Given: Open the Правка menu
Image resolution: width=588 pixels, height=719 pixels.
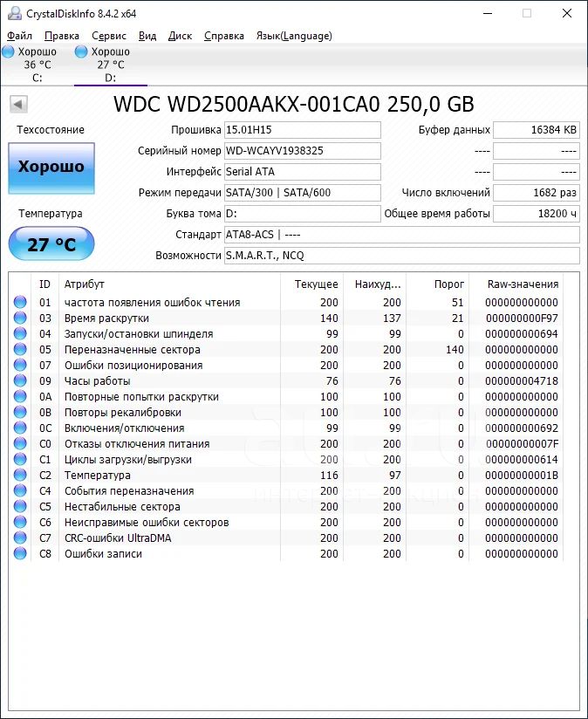Looking at the screenshot, I should (x=62, y=36).
